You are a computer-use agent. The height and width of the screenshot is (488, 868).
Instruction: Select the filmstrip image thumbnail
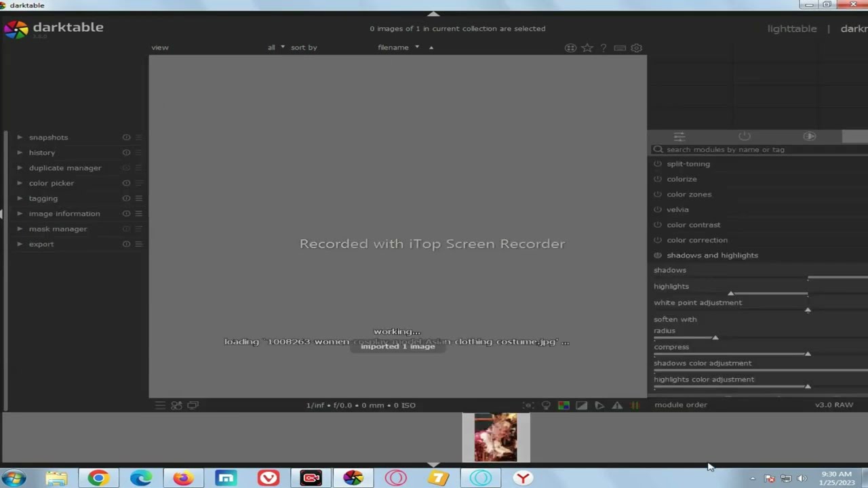pyautogui.click(x=496, y=437)
